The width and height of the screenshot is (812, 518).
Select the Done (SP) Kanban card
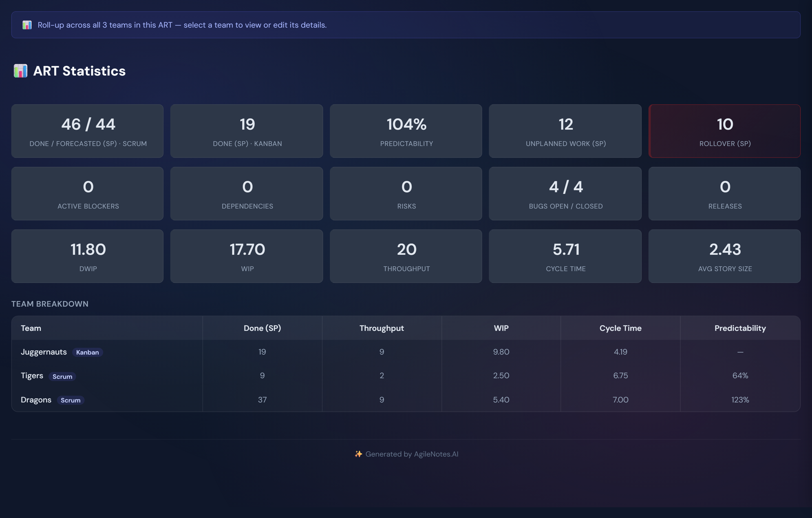tap(246, 131)
